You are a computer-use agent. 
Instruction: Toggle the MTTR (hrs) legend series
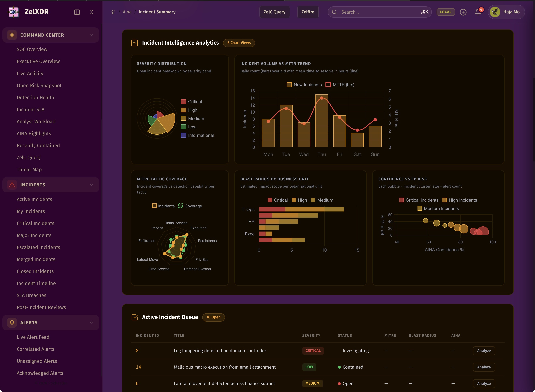[x=340, y=85]
